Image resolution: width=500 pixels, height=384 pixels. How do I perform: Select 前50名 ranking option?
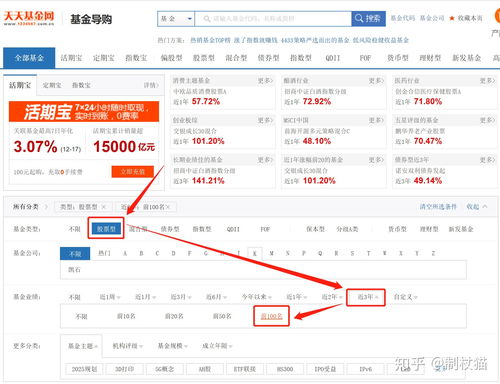click(x=222, y=316)
